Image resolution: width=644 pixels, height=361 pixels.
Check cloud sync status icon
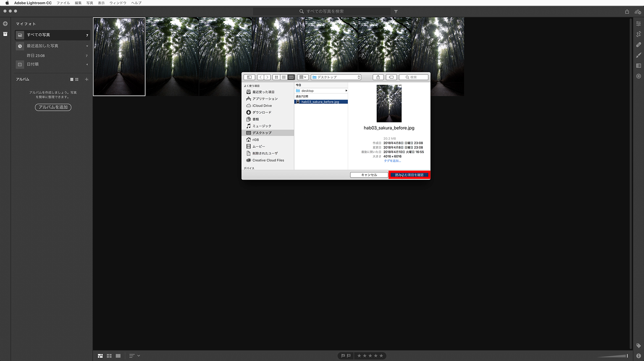point(638,11)
